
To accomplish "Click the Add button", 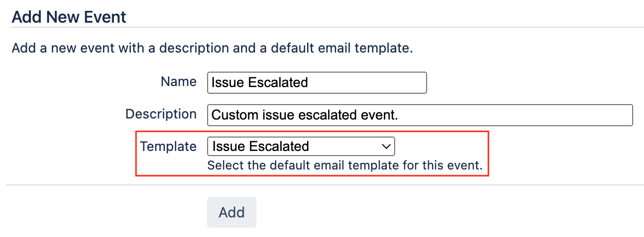I will 232,212.
